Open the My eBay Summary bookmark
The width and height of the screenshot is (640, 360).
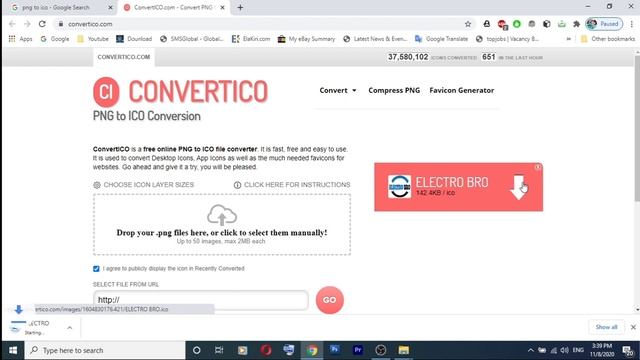[306, 39]
